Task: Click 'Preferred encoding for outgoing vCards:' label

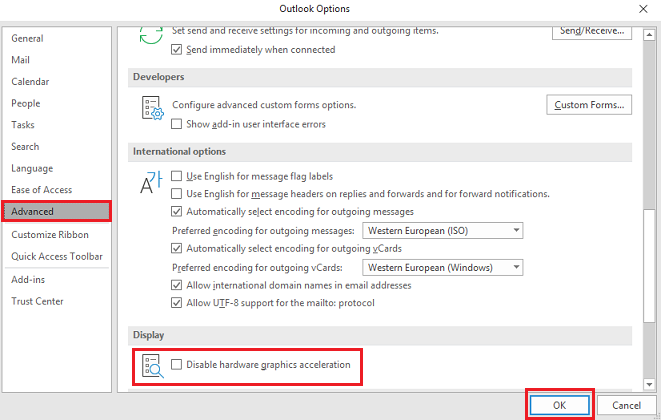Action: (x=257, y=268)
